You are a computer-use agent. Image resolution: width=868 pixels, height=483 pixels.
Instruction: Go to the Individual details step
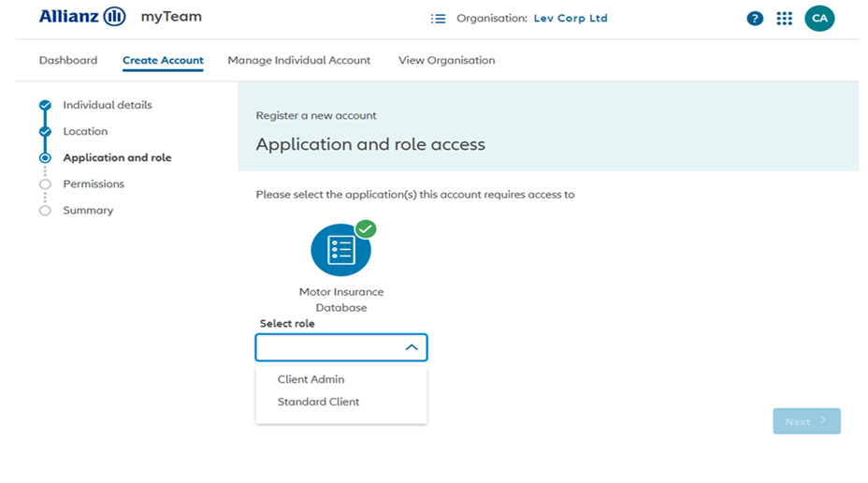point(108,105)
